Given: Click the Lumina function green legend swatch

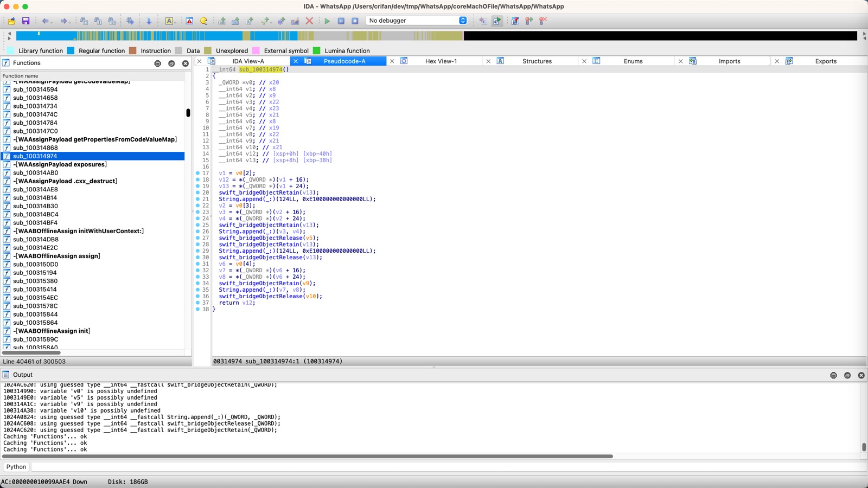Looking at the screenshot, I should (317, 50).
